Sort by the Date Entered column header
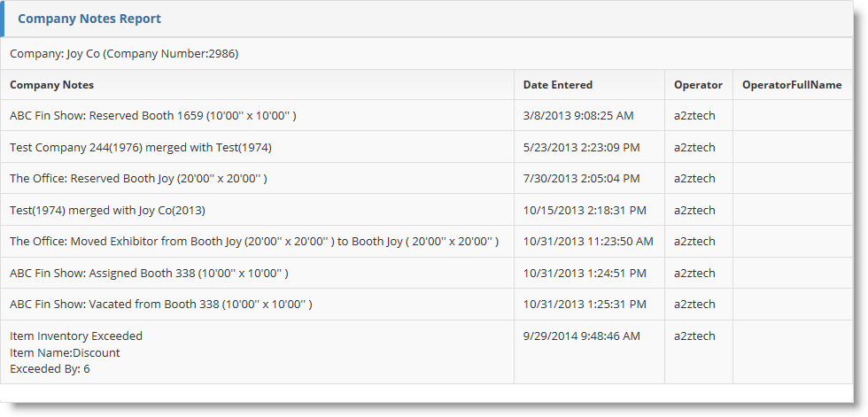Viewport: 868px width, 417px height. pos(558,85)
